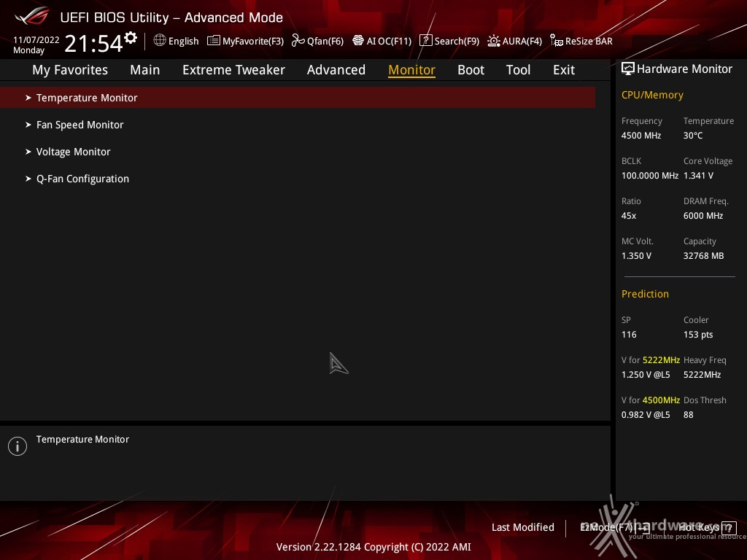Click the ReSize BAR icon
Screen dimensions: 747x560
tap(557, 41)
